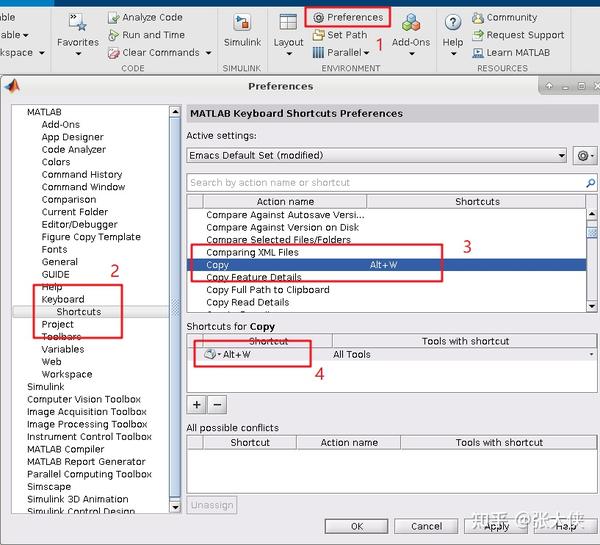Click the search magnifier icon
Image resolution: width=600 pixels, height=545 pixels.
(x=590, y=183)
